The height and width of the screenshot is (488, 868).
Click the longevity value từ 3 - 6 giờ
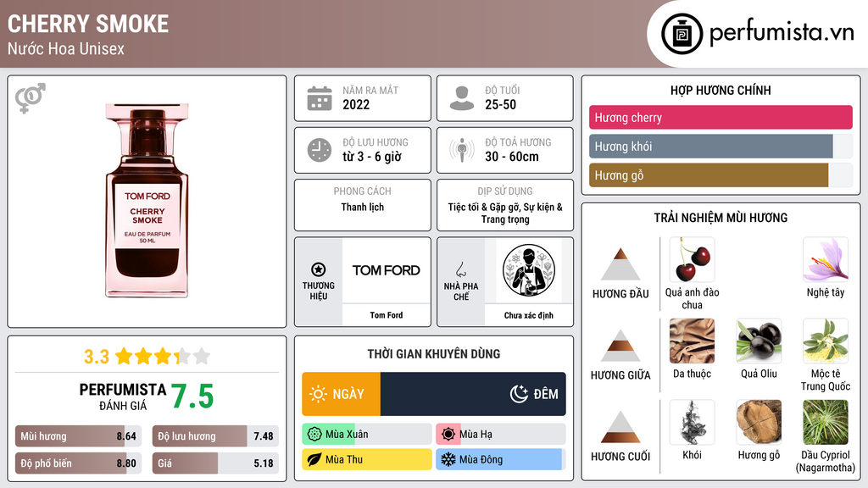pos(371,157)
